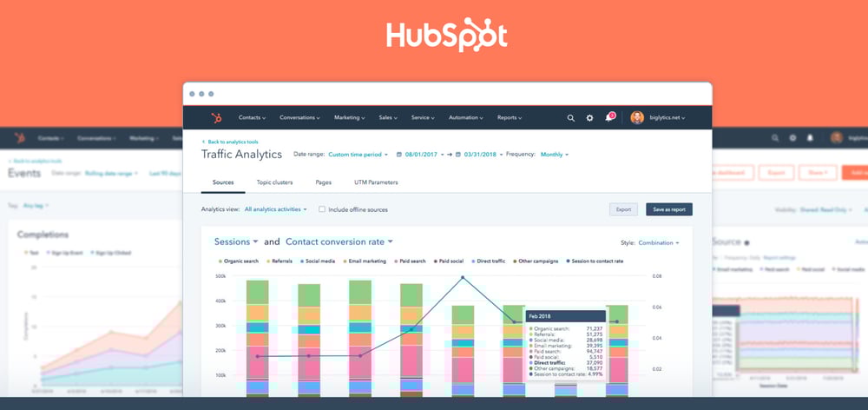868x410 pixels.
Task: Click the calendar icon before 08/01/2017
Action: coord(398,155)
